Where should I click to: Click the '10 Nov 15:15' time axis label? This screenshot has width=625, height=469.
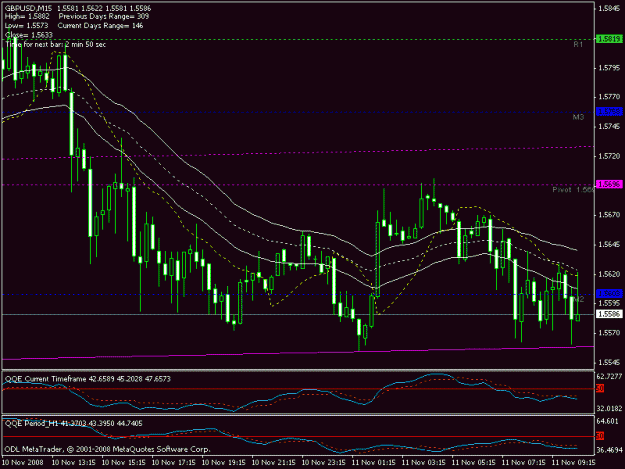[x=124, y=463]
